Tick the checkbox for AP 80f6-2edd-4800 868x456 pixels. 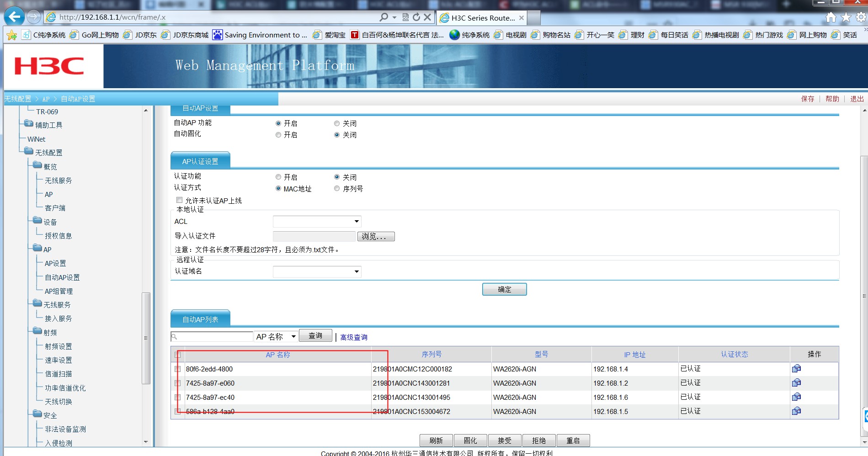178,369
